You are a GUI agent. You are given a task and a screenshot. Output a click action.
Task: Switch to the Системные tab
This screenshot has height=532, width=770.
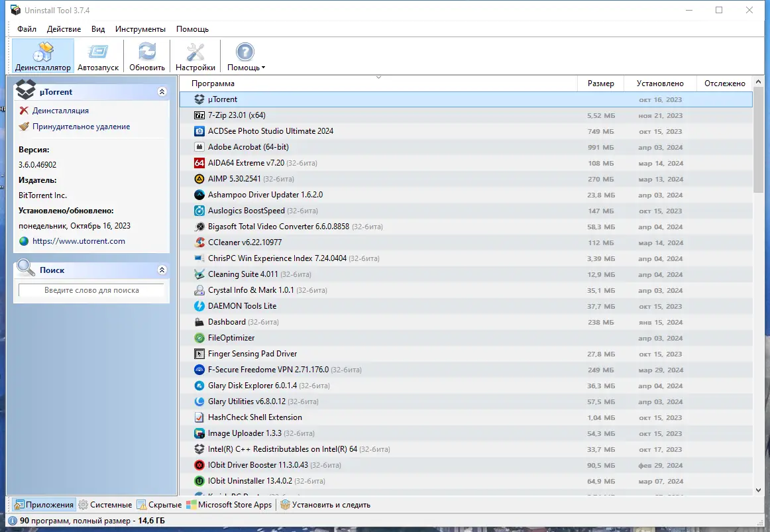[105, 505]
